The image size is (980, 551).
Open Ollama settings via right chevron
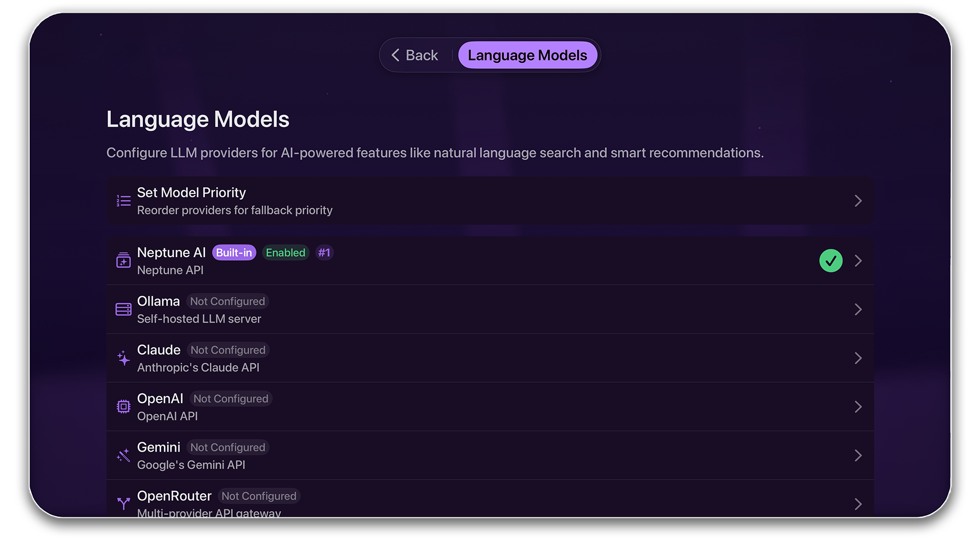pos(858,309)
